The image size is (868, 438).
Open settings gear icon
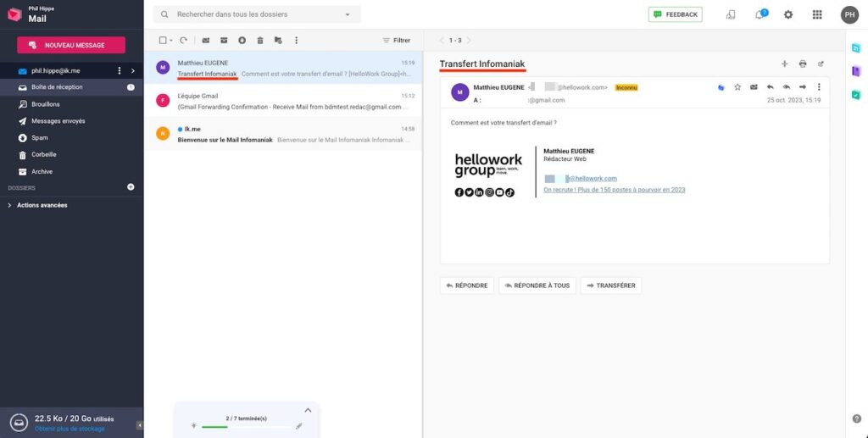pos(788,14)
